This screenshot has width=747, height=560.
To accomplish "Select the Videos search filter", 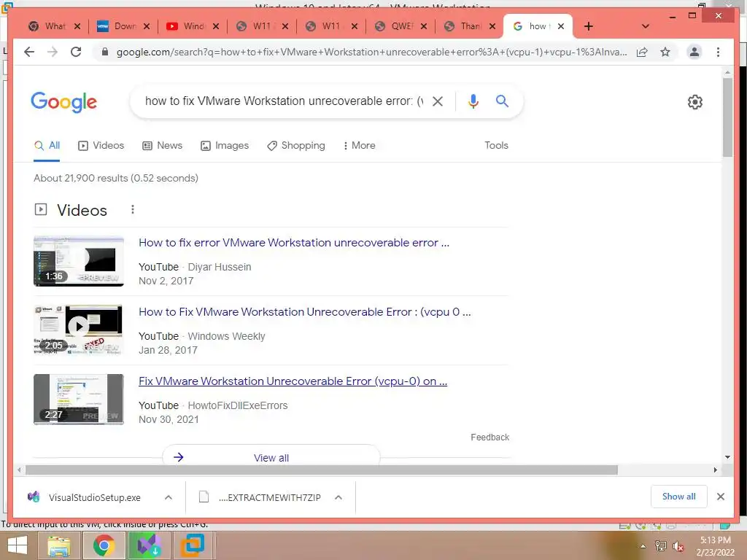I will click(101, 146).
